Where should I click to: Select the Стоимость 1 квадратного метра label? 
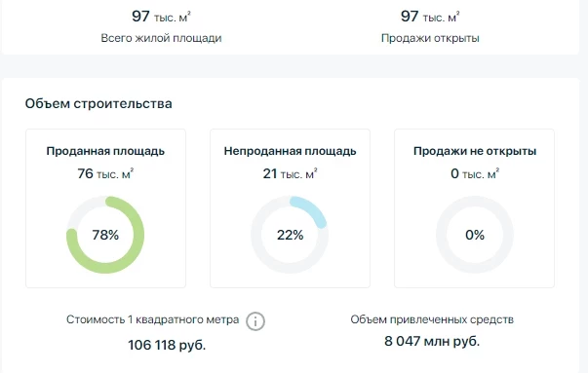coord(153,319)
